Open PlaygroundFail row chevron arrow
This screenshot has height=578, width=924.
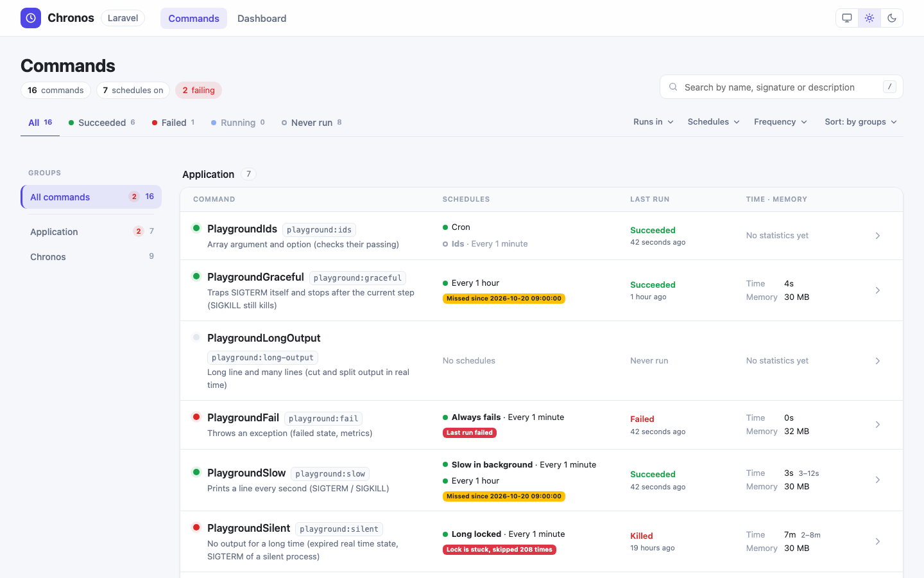click(x=878, y=425)
